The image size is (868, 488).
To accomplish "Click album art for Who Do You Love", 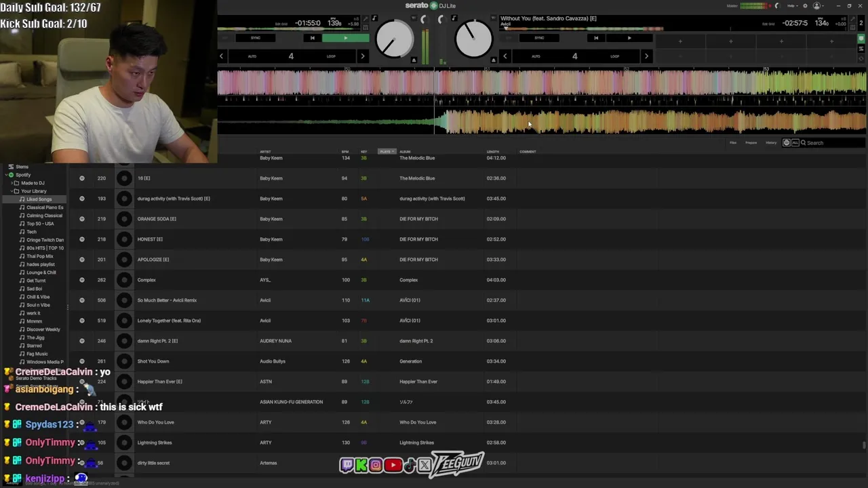I will pyautogui.click(x=124, y=422).
